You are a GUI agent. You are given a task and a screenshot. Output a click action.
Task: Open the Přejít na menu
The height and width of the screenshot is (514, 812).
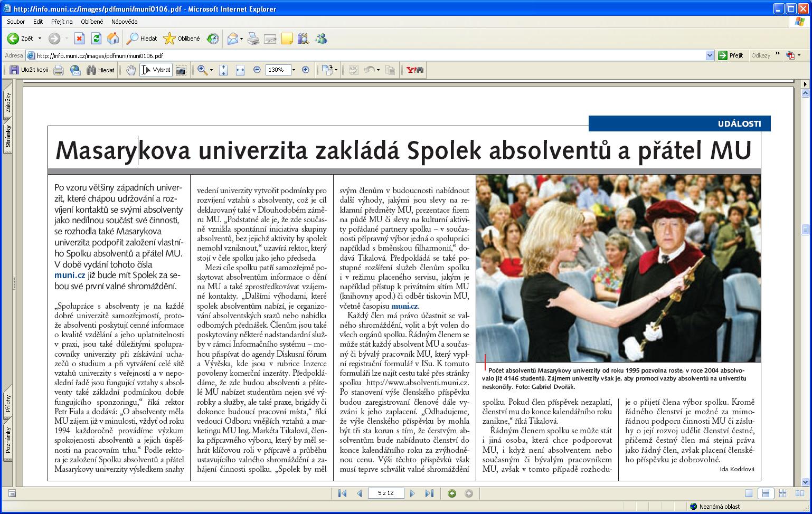(62, 22)
